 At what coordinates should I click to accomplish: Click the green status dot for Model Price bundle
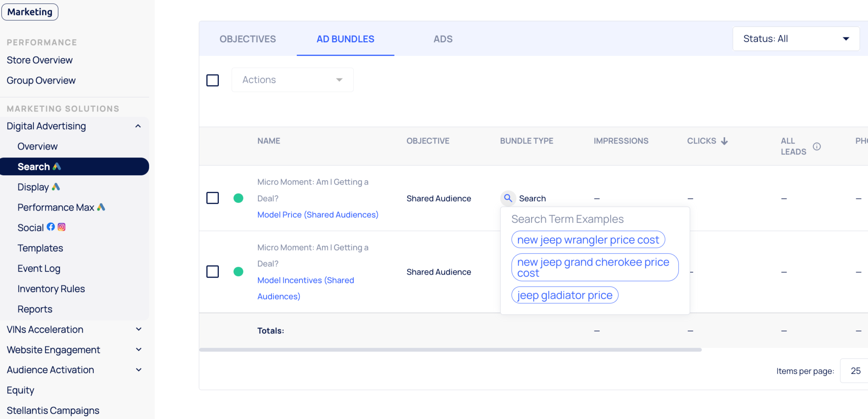[238, 198]
